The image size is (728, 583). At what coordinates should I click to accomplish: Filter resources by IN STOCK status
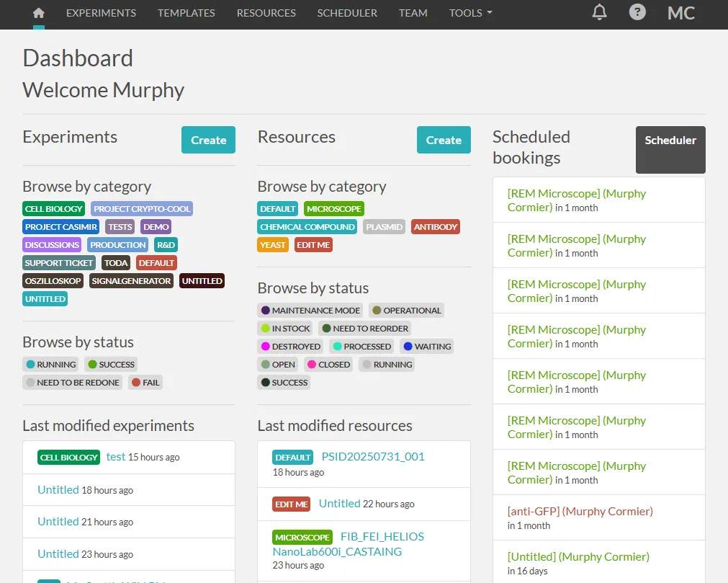(285, 329)
